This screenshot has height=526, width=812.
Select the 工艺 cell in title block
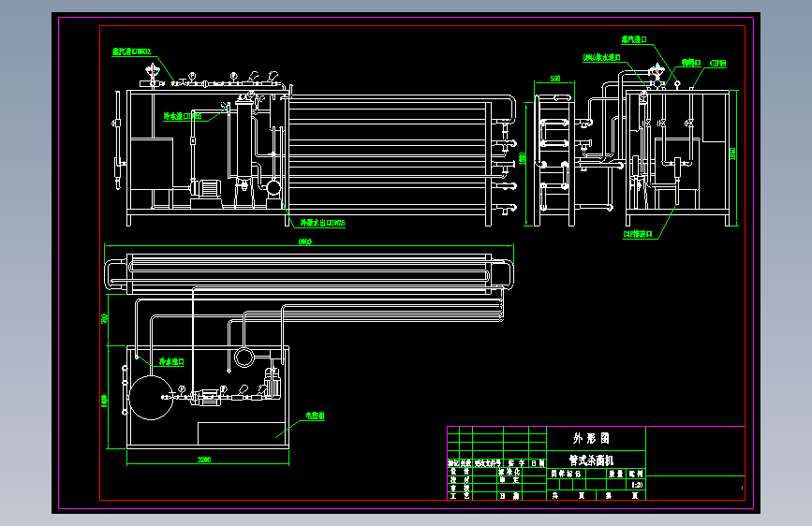coord(459,496)
